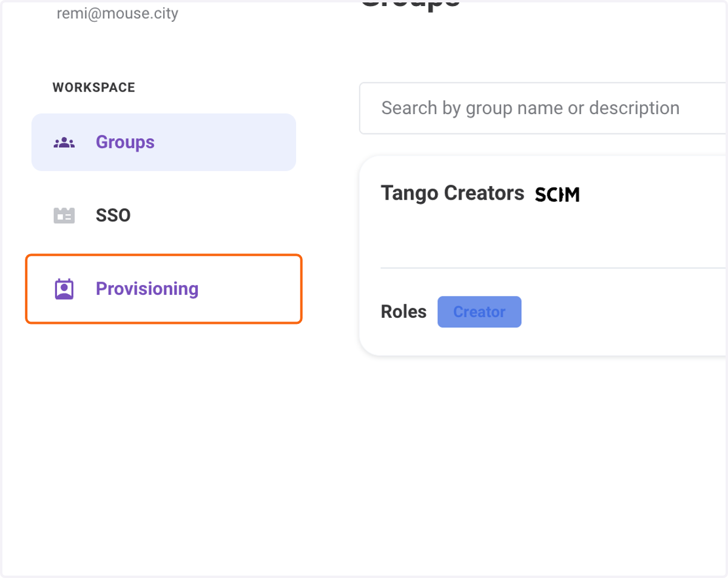Click the Provisioning person badge icon

click(x=64, y=289)
